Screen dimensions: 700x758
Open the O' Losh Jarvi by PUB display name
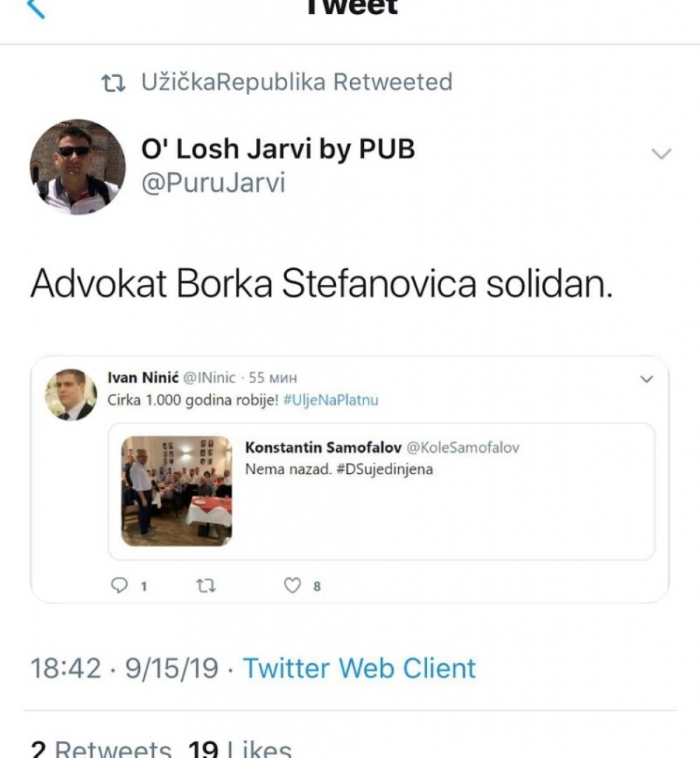(x=277, y=148)
